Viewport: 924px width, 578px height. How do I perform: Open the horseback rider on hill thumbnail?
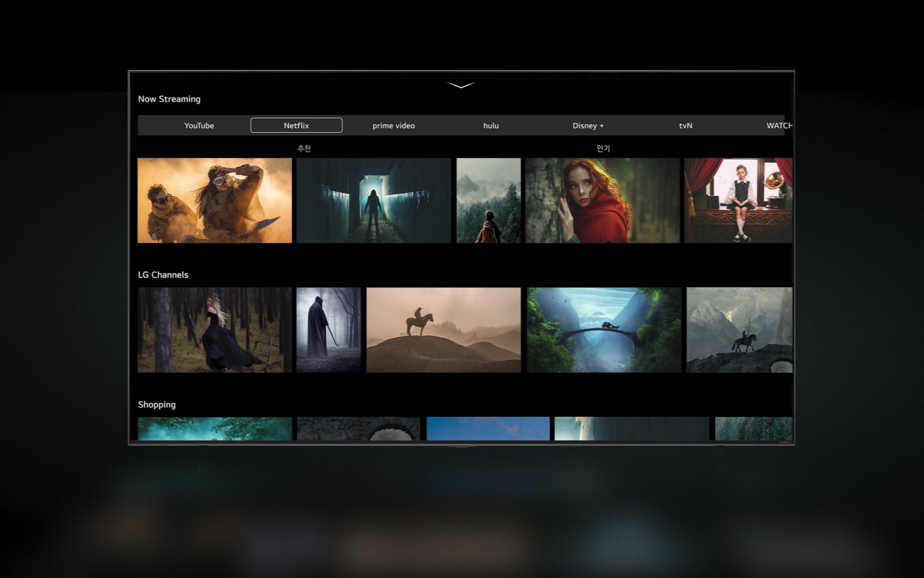pyautogui.click(x=443, y=331)
